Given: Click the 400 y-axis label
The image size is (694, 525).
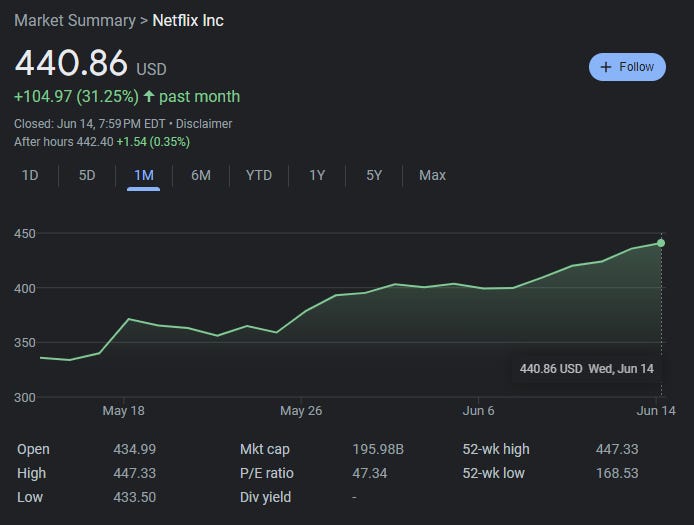Looking at the screenshot, I should 25,289.
